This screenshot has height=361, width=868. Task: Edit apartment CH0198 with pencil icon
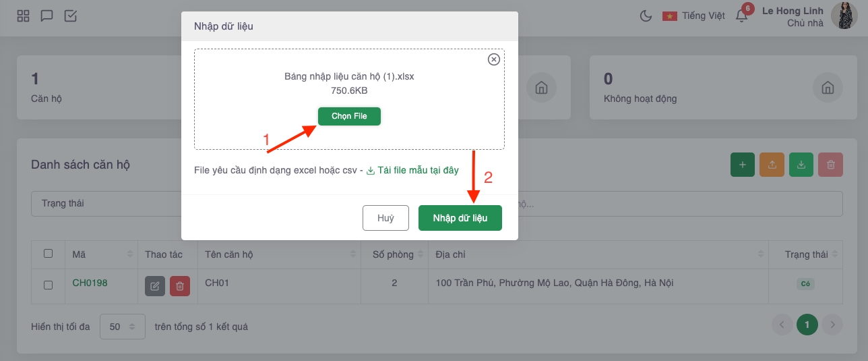pyautogui.click(x=155, y=286)
